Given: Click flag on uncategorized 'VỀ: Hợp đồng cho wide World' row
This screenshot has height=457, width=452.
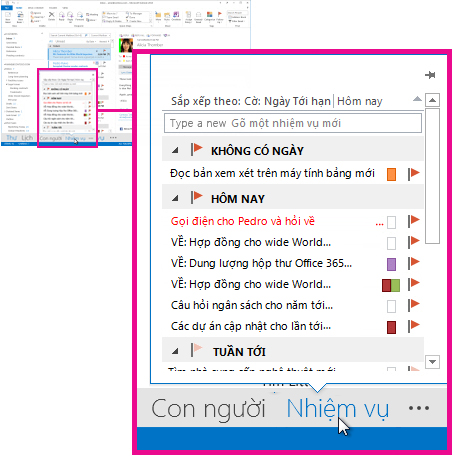Looking at the screenshot, I should point(414,241).
